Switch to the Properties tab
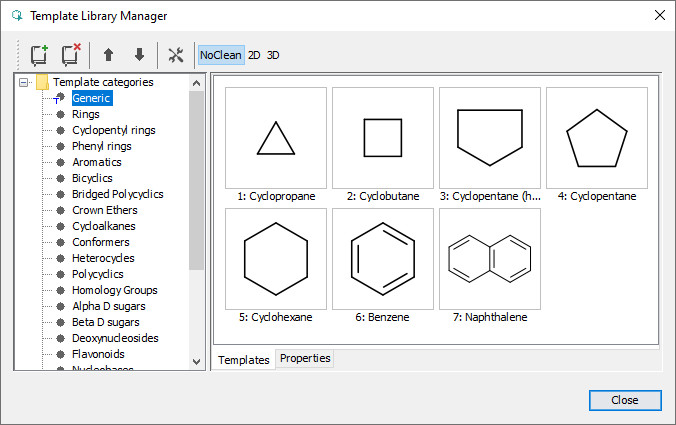676x425 pixels. (x=305, y=358)
